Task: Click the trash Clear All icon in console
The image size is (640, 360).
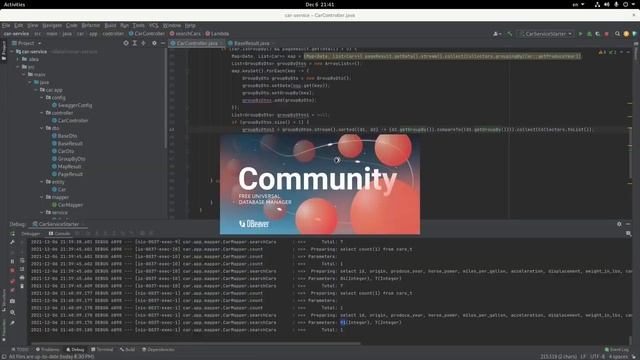Action: click(x=22, y=286)
